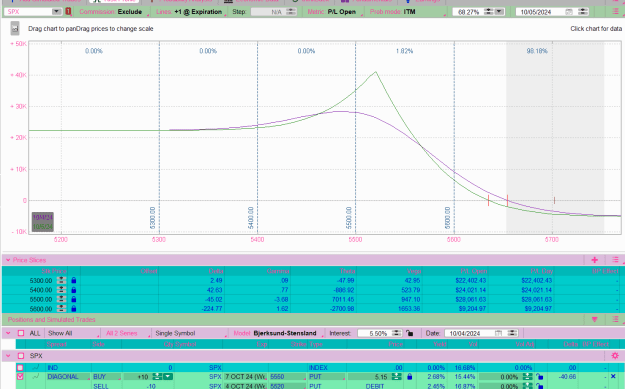Collapse the Price Slices section

tap(8, 260)
